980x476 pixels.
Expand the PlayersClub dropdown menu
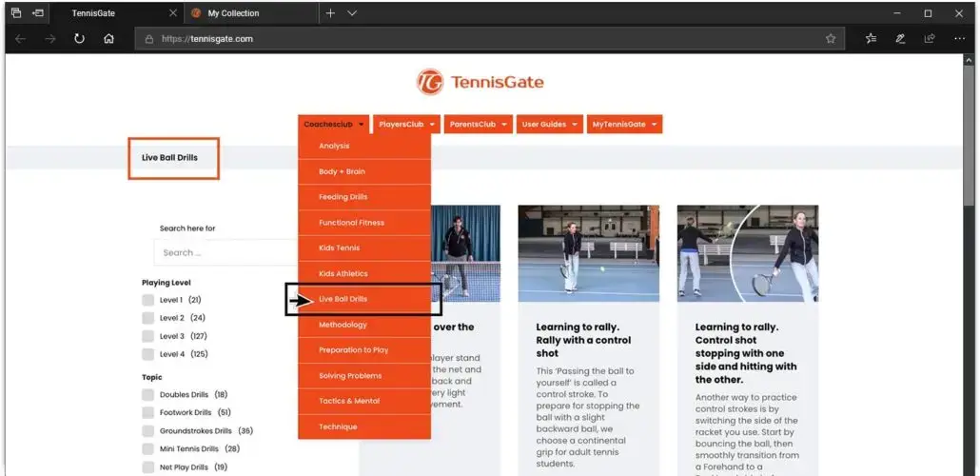[x=406, y=125]
